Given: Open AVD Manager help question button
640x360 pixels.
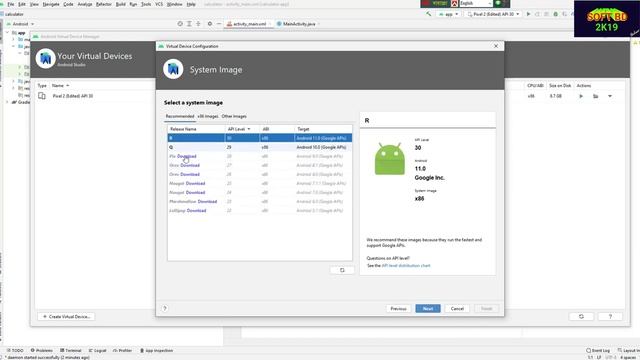Looking at the screenshot, I should click(610, 316).
